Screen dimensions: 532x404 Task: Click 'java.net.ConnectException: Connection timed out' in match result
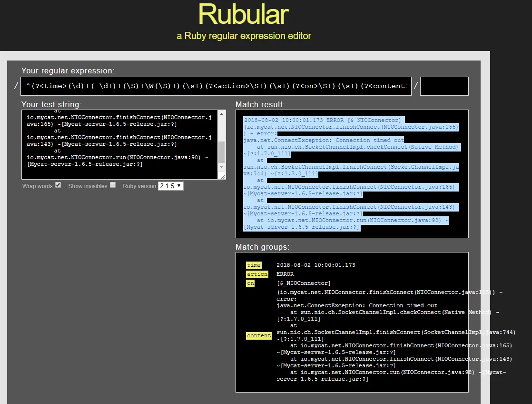(324, 141)
